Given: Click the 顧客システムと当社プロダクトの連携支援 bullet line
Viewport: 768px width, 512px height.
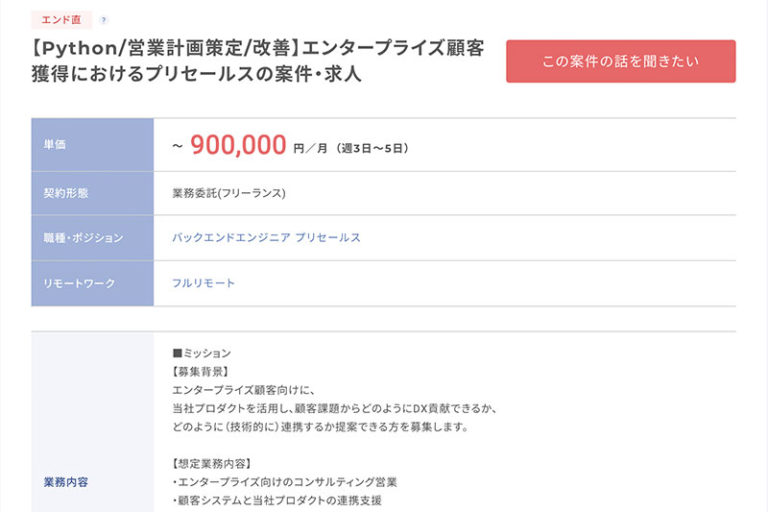Looking at the screenshot, I should (277, 500).
